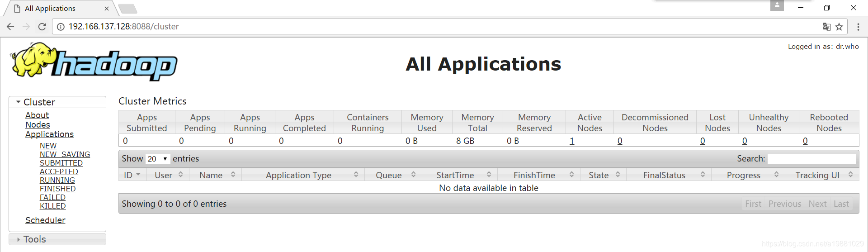
Task: Click the Previous pagination button
Action: (x=785, y=204)
